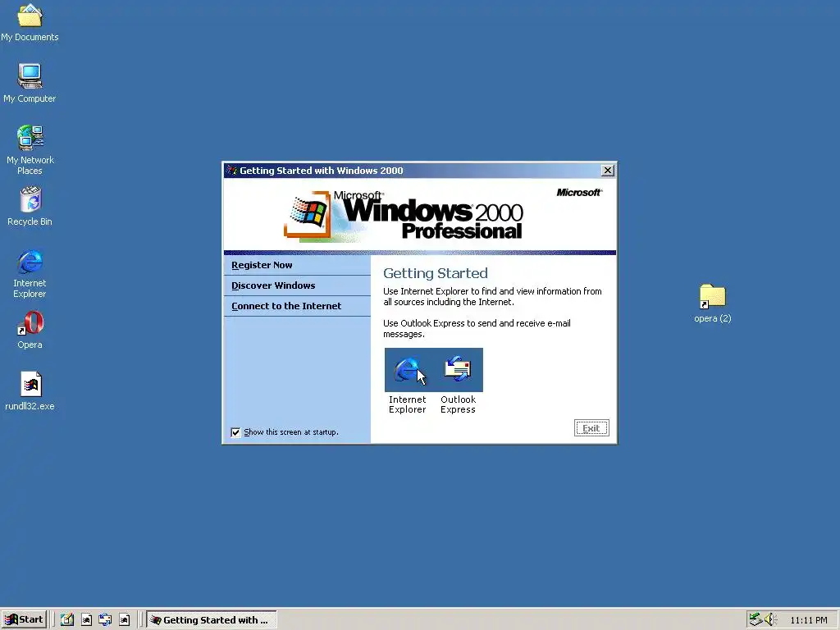Click the quick launch file icon beside Show Desktop
Viewport: 840px width, 630px height.
(86, 619)
